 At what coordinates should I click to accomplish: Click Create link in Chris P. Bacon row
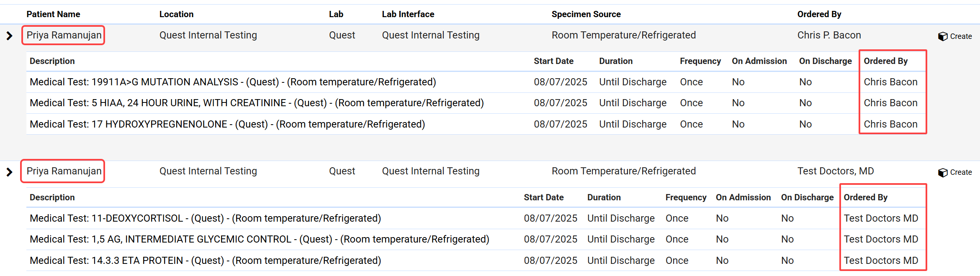tap(961, 36)
